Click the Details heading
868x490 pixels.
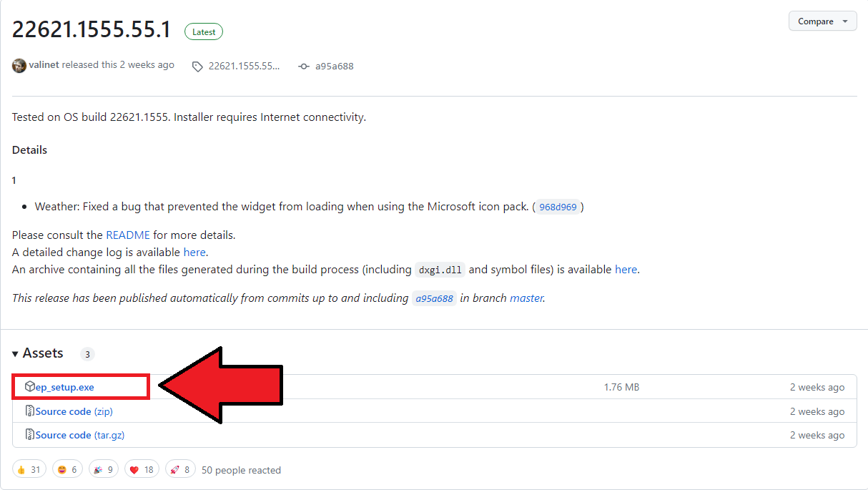click(29, 150)
